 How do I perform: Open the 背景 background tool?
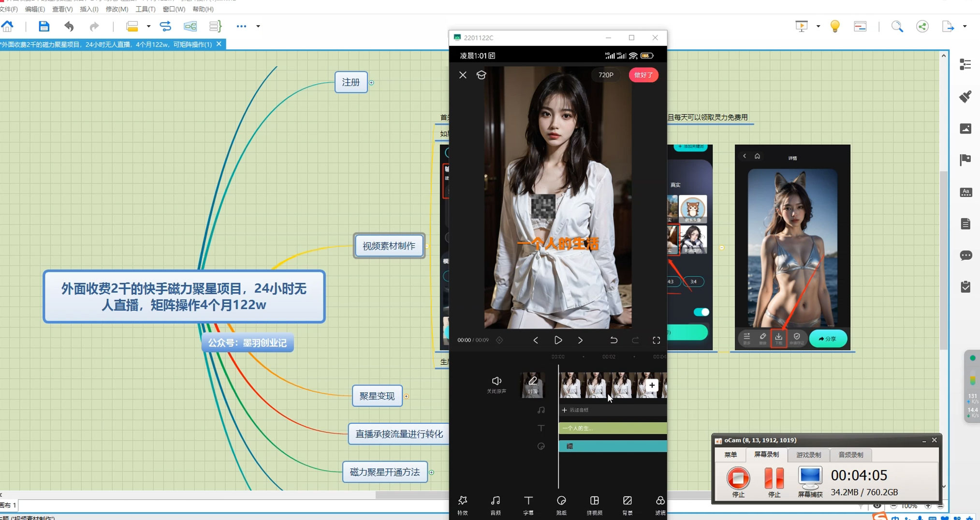coord(627,504)
